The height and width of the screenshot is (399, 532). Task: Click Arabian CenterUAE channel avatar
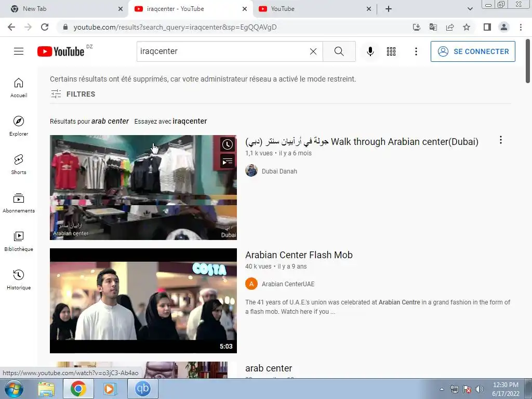(x=251, y=284)
